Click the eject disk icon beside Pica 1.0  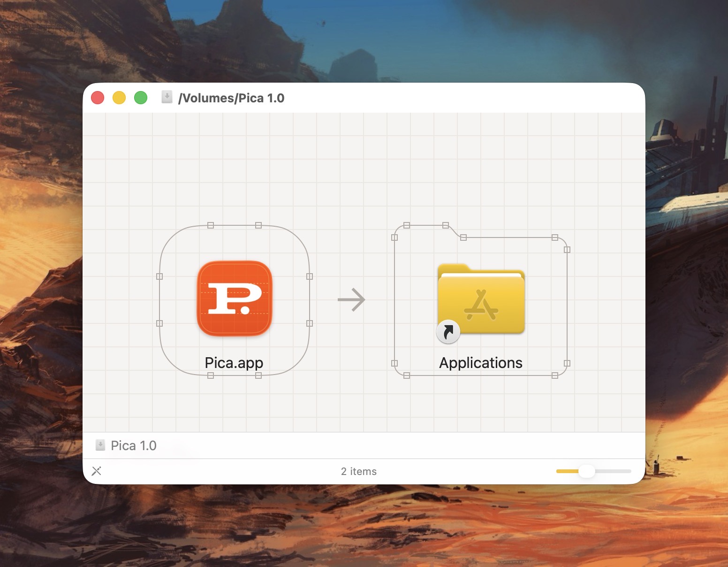point(100,445)
